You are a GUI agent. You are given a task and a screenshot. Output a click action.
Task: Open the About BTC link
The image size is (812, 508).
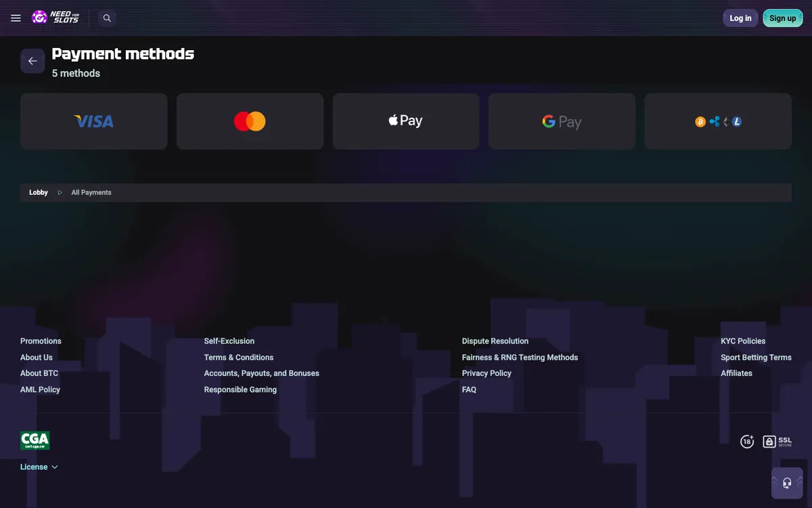tap(39, 373)
